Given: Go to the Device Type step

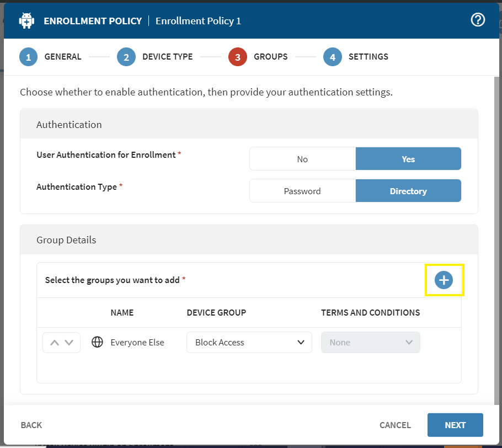Looking at the screenshot, I should coord(167,57).
